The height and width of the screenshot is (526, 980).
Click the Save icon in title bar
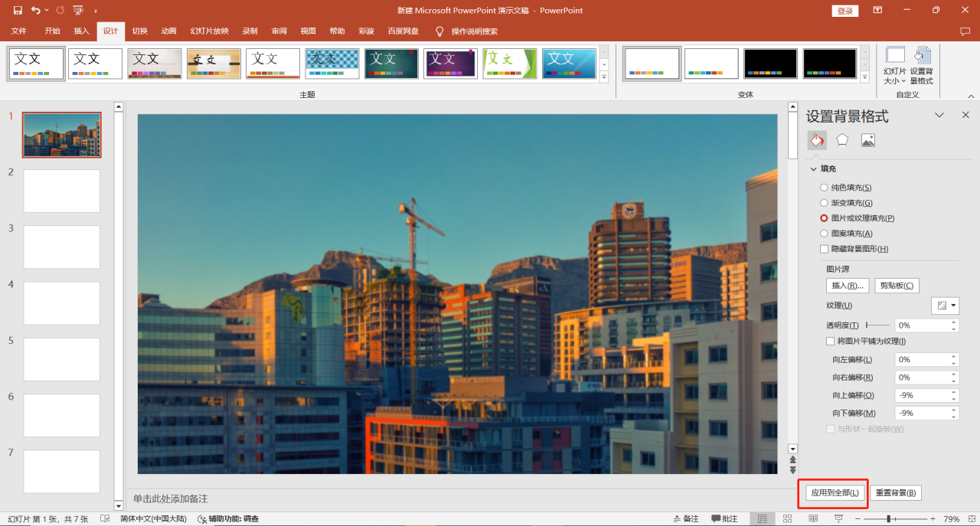(x=18, y=11)
